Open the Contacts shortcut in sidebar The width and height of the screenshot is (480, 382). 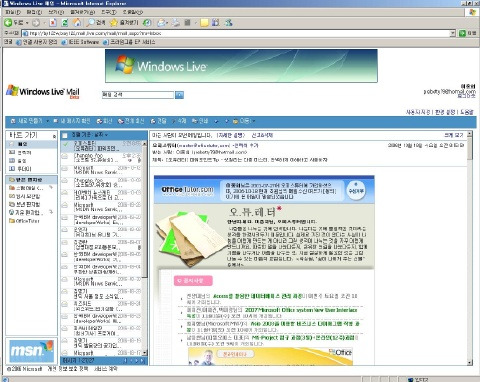[x=21, y=152]
